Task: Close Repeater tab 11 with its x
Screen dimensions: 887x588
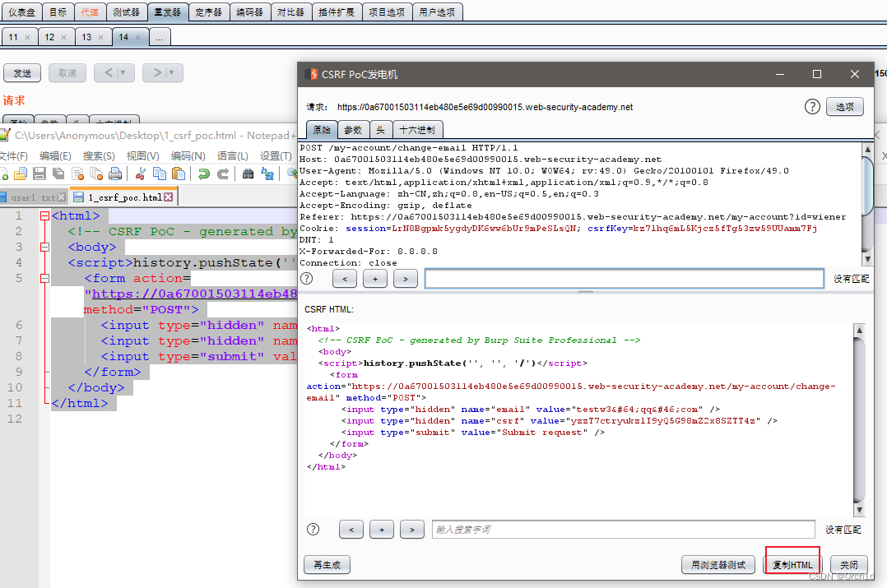Action: [x=27, y=37]
